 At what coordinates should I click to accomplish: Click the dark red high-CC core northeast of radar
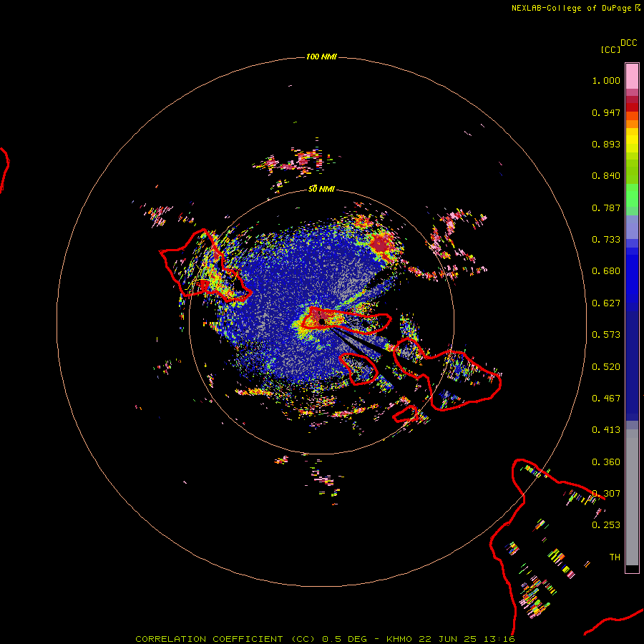381,245
